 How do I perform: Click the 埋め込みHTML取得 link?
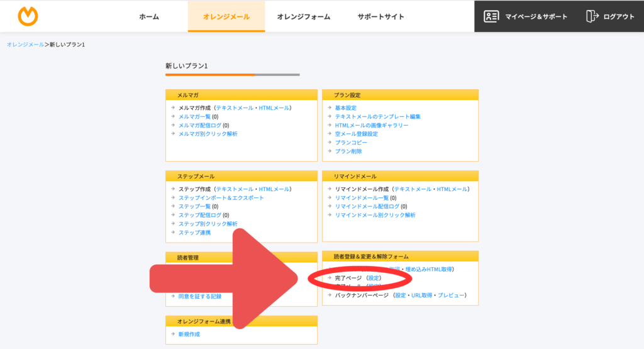click(x=428, y=269)
